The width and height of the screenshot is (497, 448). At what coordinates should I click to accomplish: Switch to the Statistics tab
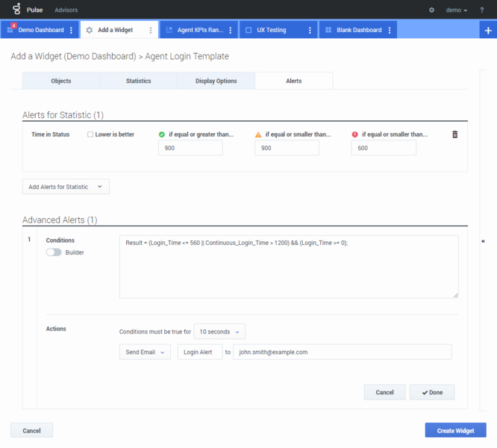138,81
